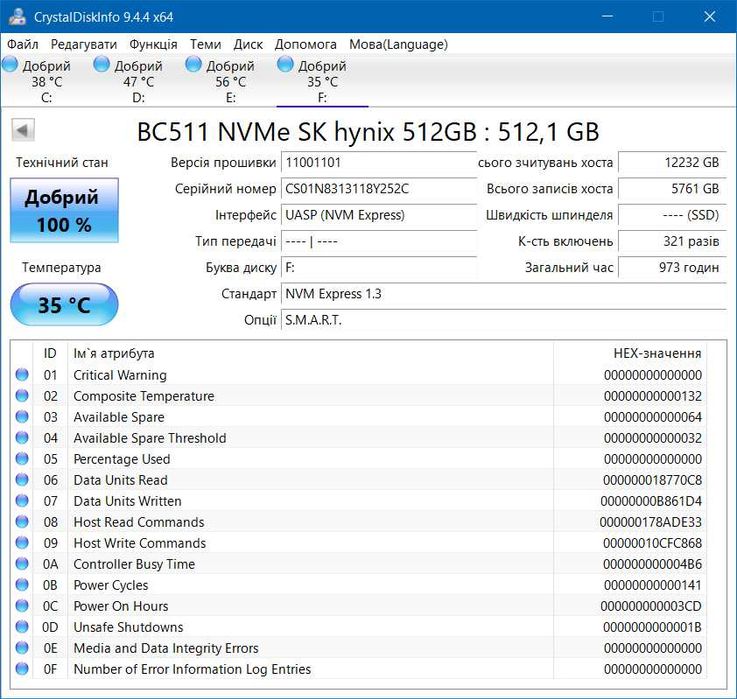Switch to drive D: at 47 °C
Image resolution: width=737 pixels, height=699 pixels.
pyautogui.click(x=139, y=81)
